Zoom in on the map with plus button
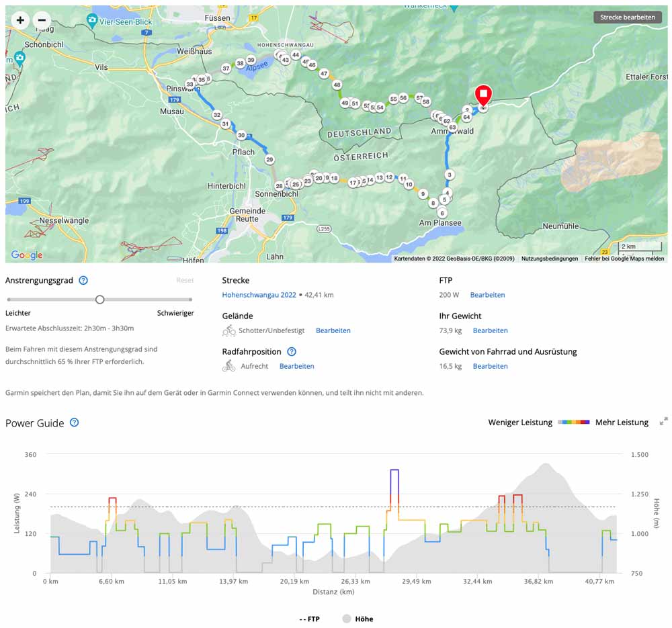 [x=20, y=20]
